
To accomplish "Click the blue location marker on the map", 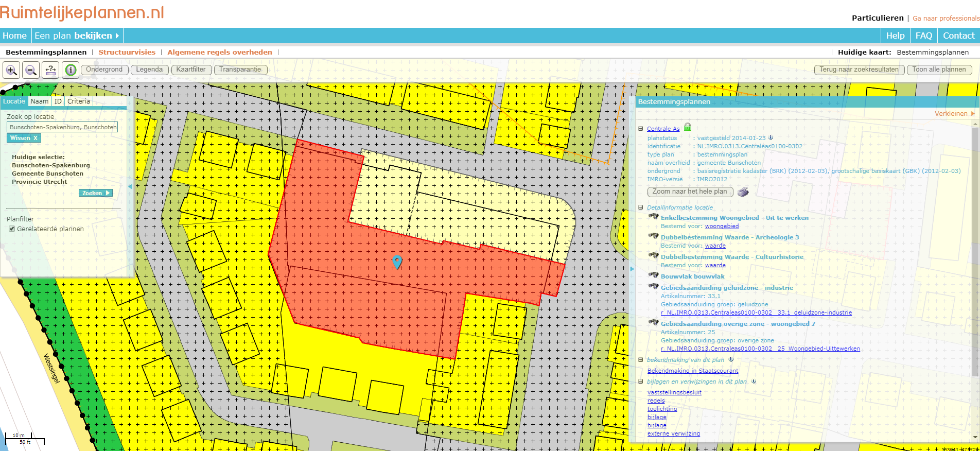I will tap(397, 262).
